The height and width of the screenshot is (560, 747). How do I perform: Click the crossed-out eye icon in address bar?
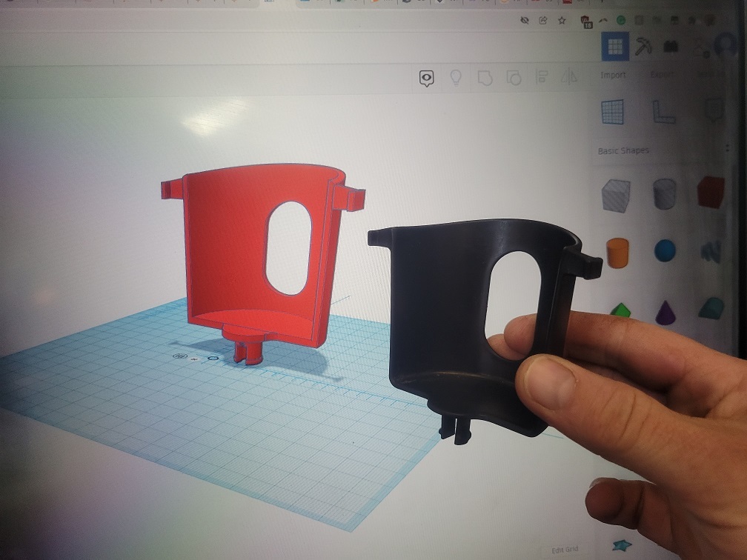click(x=525, y=20)
